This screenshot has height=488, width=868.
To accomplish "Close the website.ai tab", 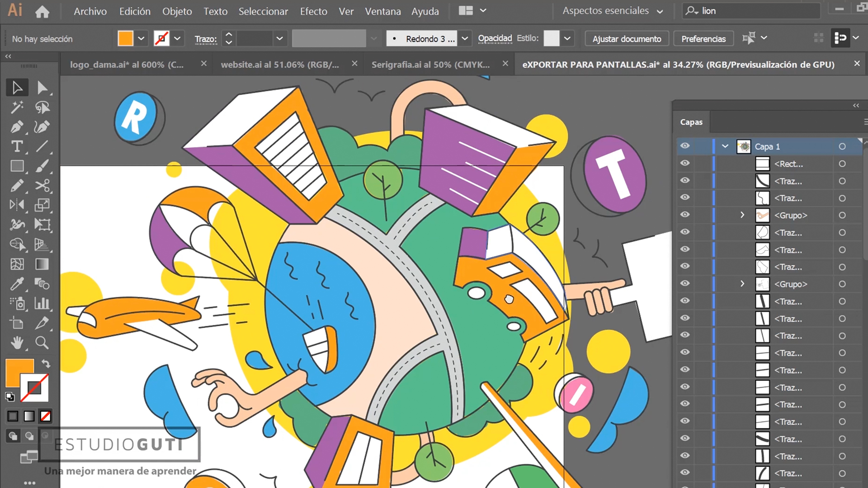I will [354, 64].
